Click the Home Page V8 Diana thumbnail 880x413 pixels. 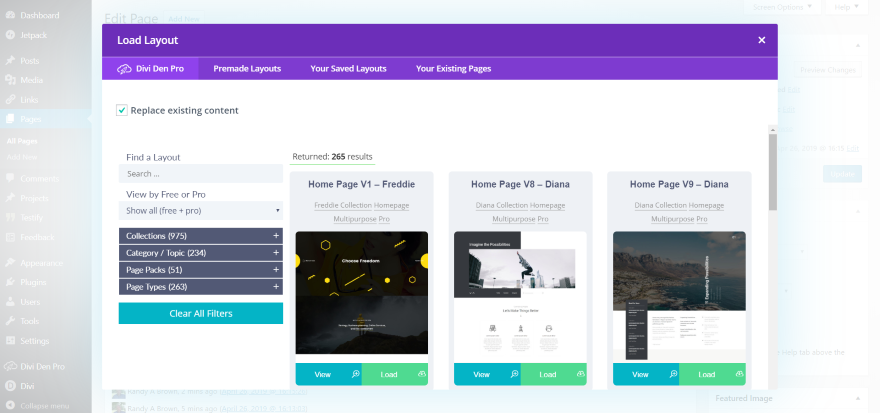pos(520,297)
